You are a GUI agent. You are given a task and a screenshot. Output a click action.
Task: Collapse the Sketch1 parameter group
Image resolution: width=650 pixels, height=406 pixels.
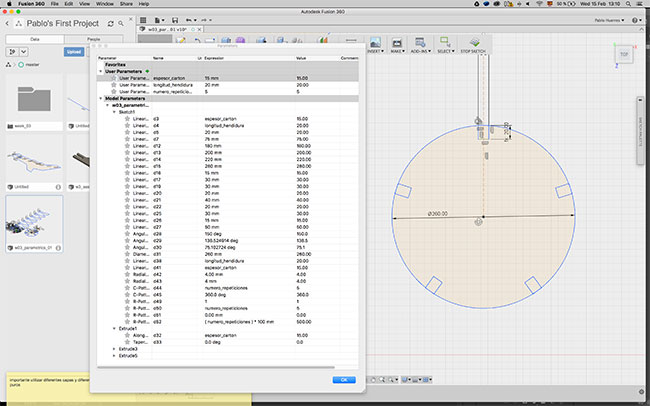click(114, 111)
